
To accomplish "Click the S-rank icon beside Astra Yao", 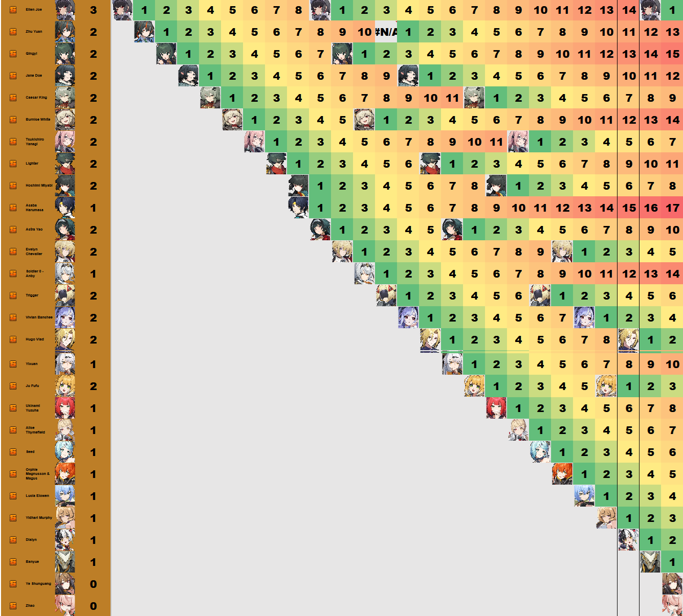I will (x=13, y=230).
